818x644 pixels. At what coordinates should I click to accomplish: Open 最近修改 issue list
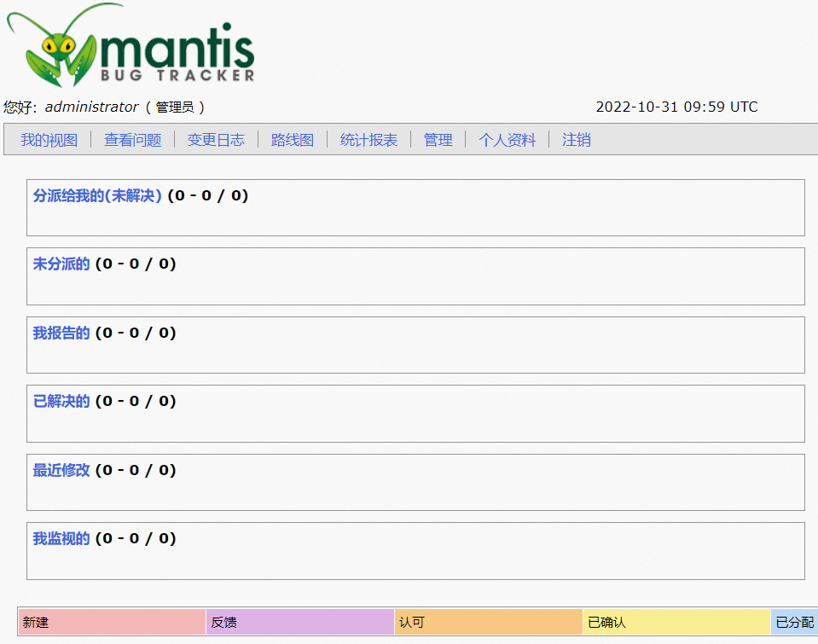pyautogui.click(x=61, y=469)
